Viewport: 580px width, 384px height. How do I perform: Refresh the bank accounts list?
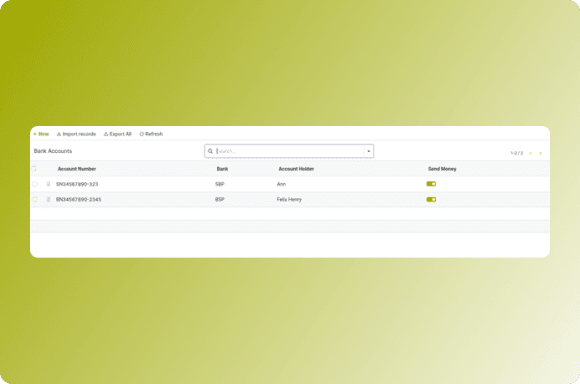pos(151,134)
